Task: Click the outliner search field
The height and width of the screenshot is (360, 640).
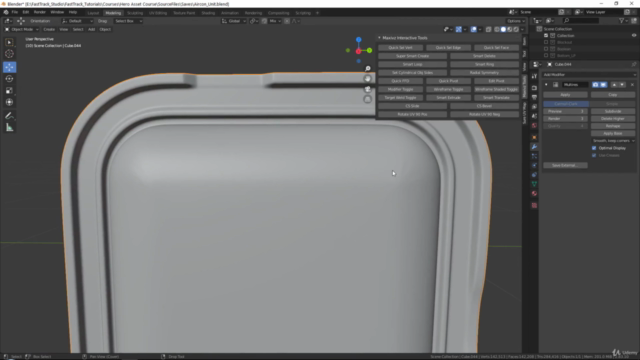Action: click(580, 20)
